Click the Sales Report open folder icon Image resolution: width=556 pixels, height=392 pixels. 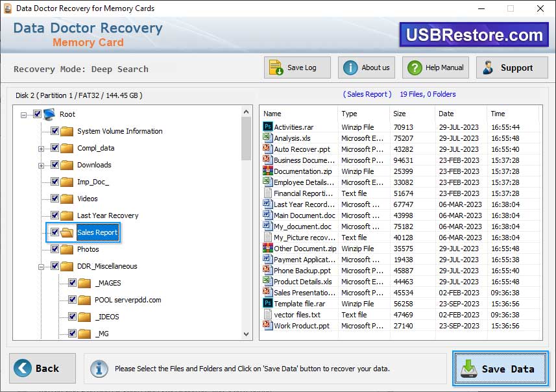click(67, 232)
